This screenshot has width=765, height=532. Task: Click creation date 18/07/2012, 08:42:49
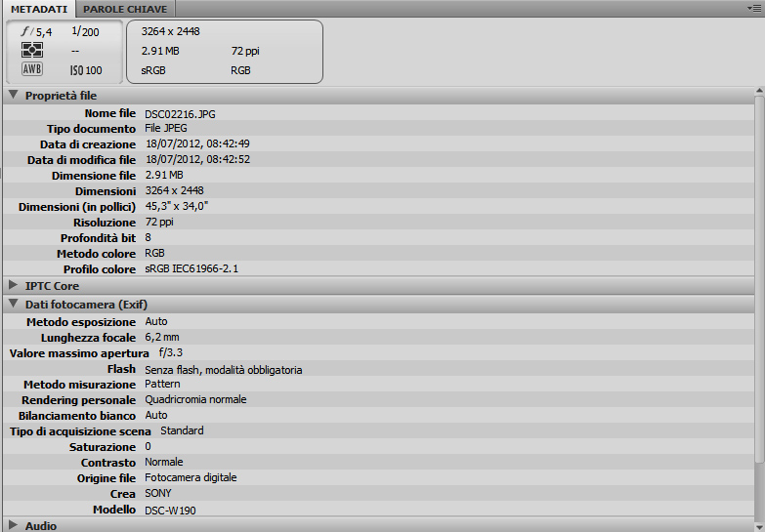click(197, 143)
